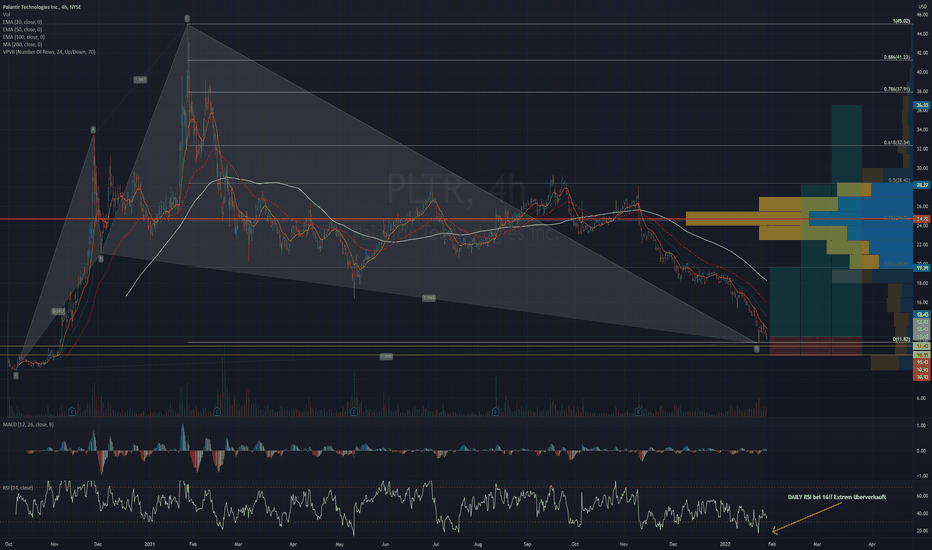Select the pattern point C label at peak
This screenshot has height=550, width=932.
click(187, 19)
